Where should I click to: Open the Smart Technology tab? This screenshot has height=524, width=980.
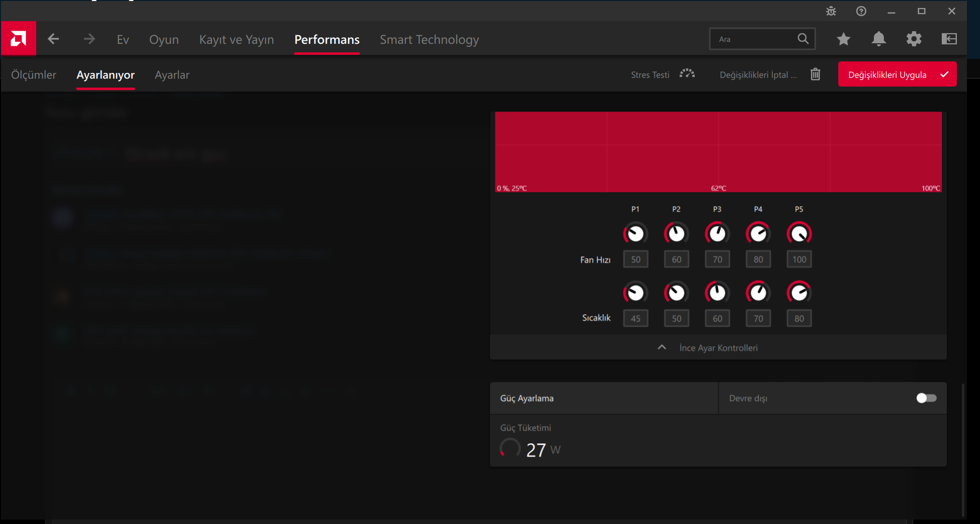click(429, 39)
